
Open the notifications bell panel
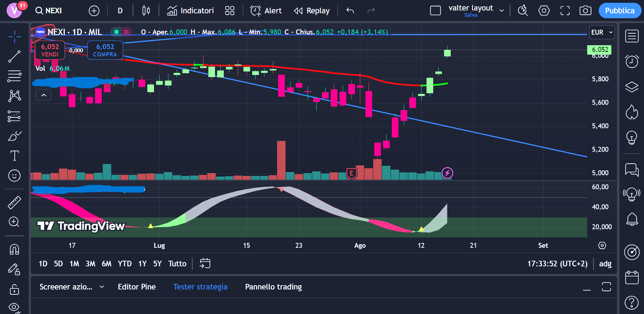pyautogui.click(x=632, y=219)
